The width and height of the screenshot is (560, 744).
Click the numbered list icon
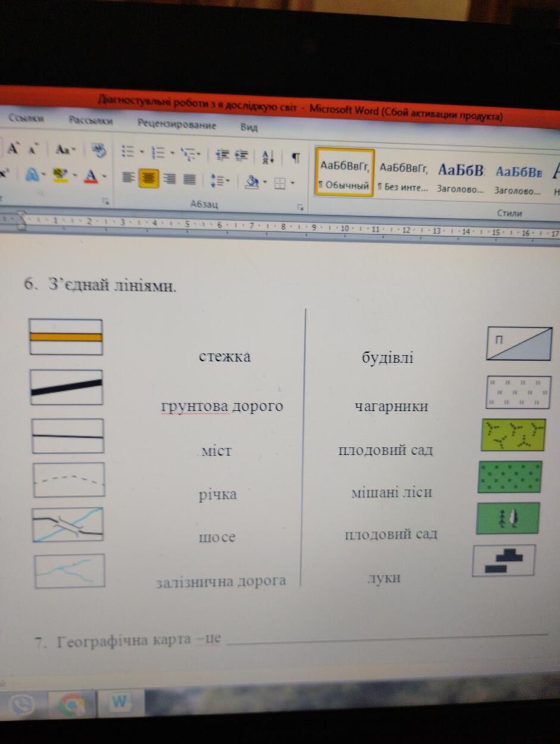[x=158, y=153]
